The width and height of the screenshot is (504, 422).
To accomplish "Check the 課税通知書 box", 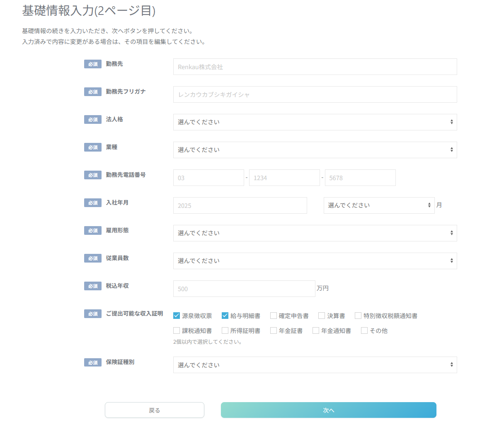I will 177,330.
